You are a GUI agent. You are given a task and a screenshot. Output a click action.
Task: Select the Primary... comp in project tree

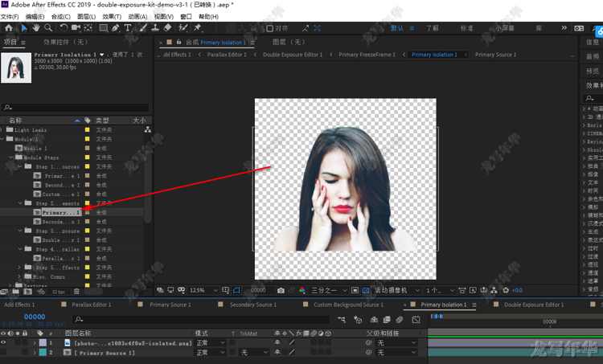(62, 212)
